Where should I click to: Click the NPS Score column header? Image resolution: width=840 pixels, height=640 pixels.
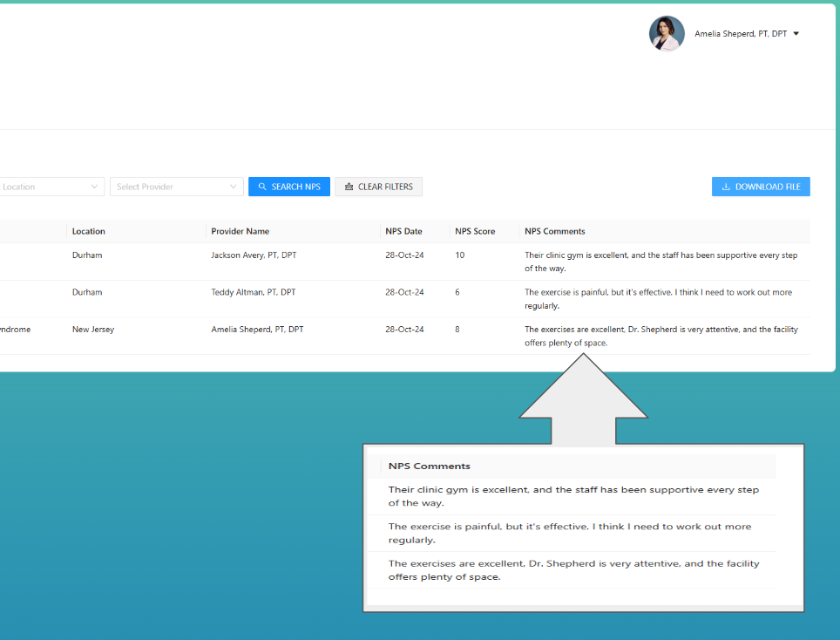pyautogui.click(x=475, y=231)
